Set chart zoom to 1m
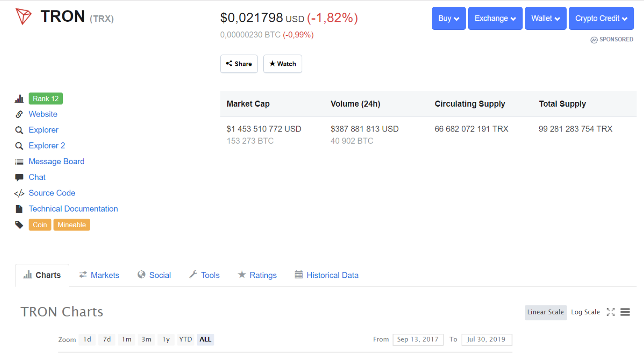The height and width of the screenshot is (362, 644). 127,339
